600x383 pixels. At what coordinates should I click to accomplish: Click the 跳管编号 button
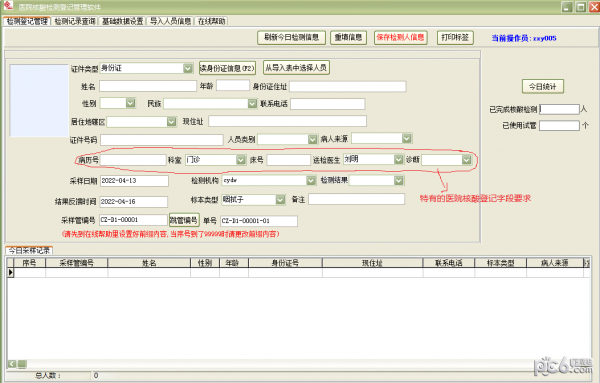point(184,220)
